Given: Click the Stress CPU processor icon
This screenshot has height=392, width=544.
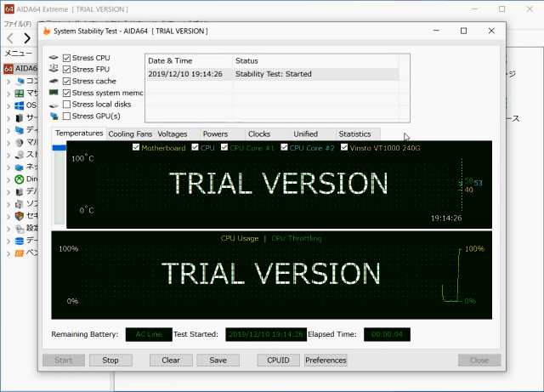Looking at the screenshot, I should pos(54,59).
